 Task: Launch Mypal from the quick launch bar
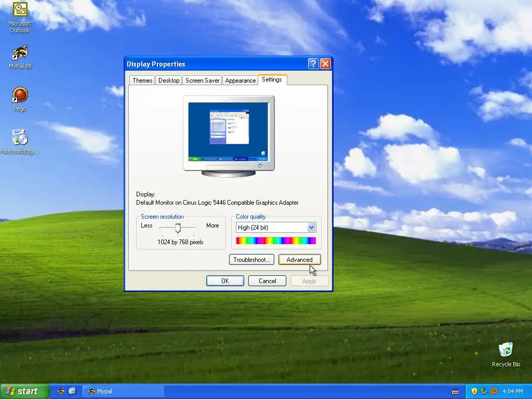pos(61,391)
